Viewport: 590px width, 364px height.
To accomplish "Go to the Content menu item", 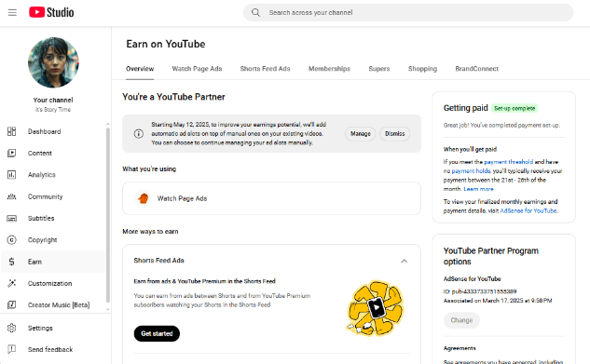I will pos(39,154).
